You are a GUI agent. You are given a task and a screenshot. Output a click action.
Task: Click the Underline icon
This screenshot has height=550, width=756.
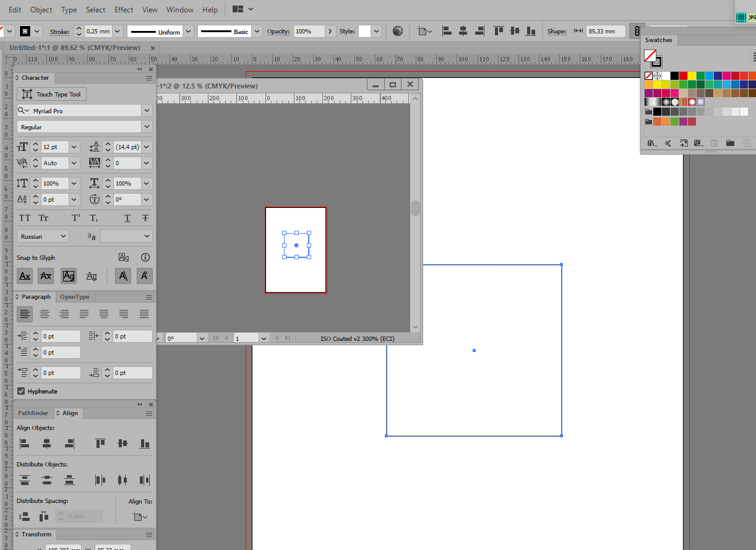coord(127,218)
